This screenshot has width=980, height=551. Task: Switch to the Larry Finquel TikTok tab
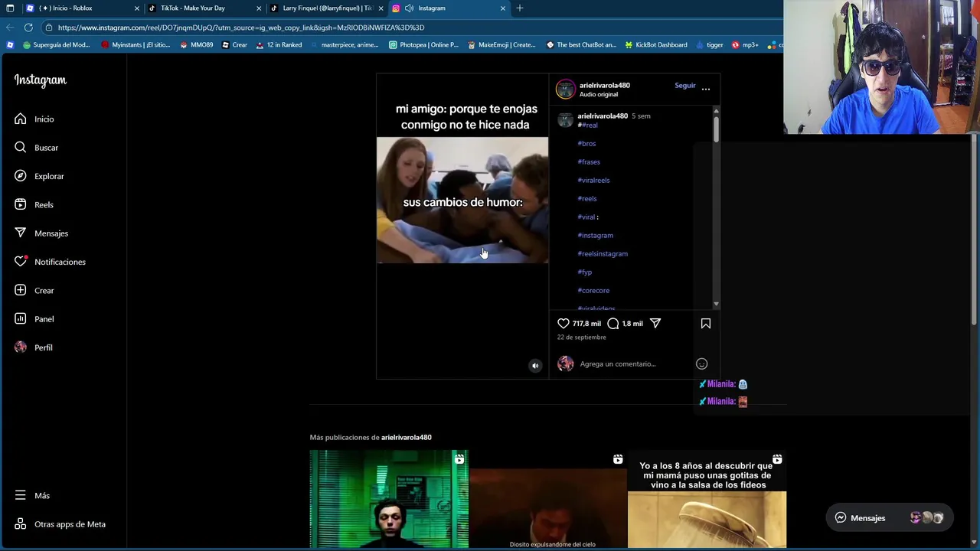click(x=327, y=8)
